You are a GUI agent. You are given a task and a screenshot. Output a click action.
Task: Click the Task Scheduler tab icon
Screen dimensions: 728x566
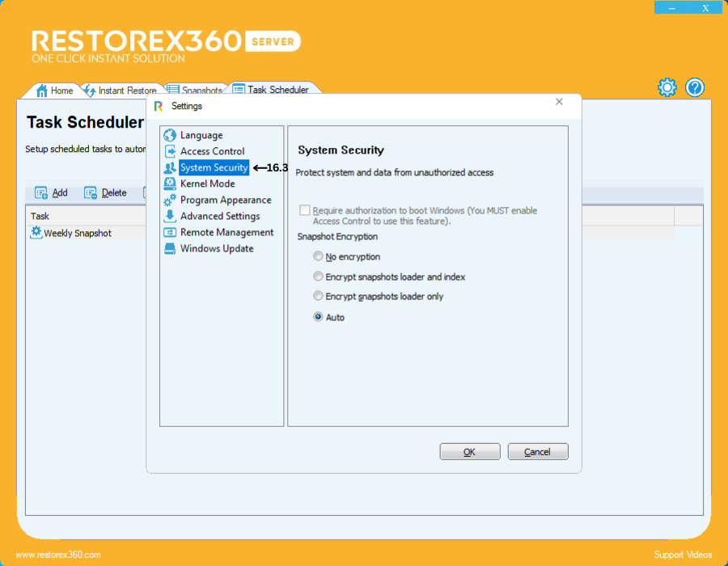click(x=239, y=89)
